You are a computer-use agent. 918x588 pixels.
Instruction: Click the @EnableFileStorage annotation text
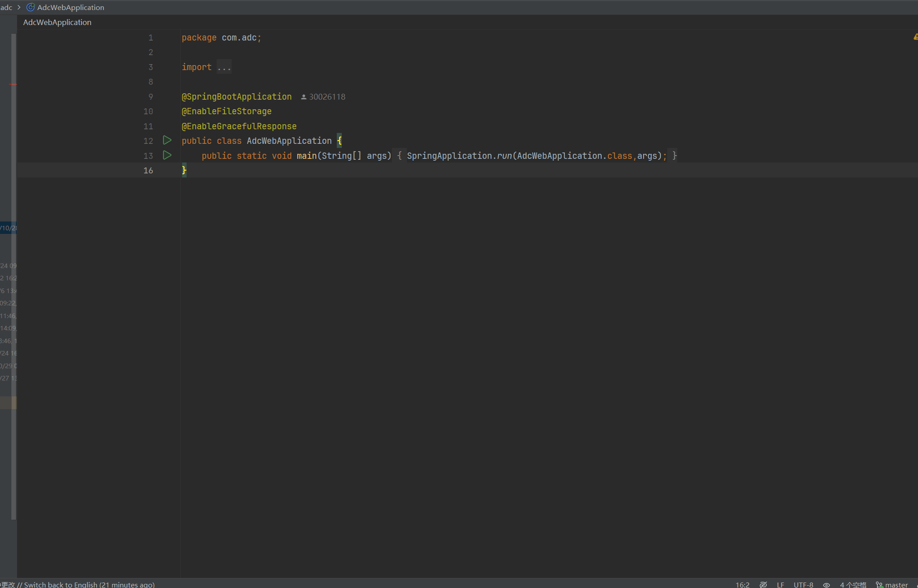pyautogui.click(x=226, y=111)
